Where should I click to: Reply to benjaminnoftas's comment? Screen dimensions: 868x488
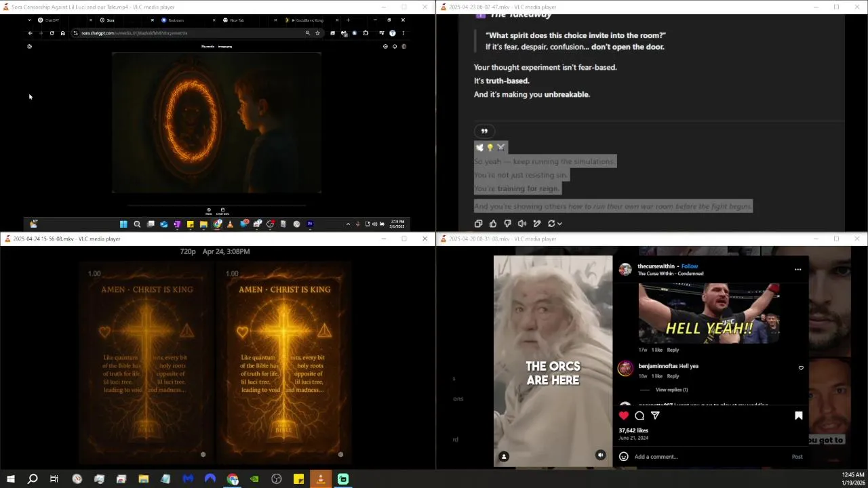point(673,376)
